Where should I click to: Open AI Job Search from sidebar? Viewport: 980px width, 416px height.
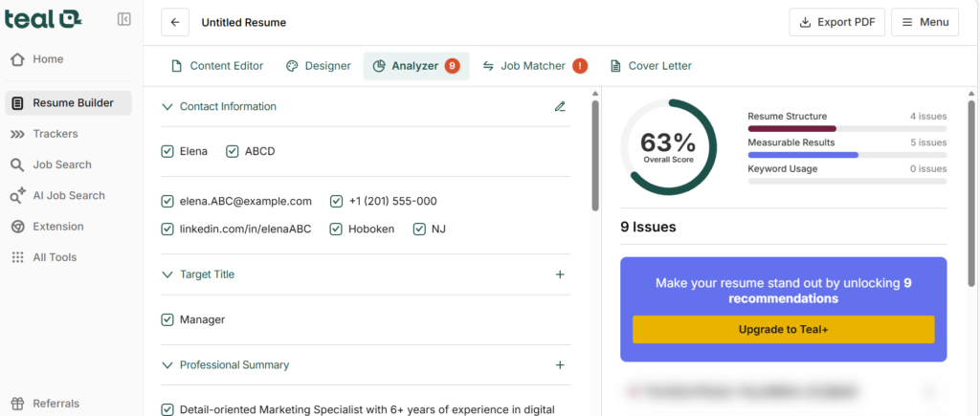pos(68,195)
